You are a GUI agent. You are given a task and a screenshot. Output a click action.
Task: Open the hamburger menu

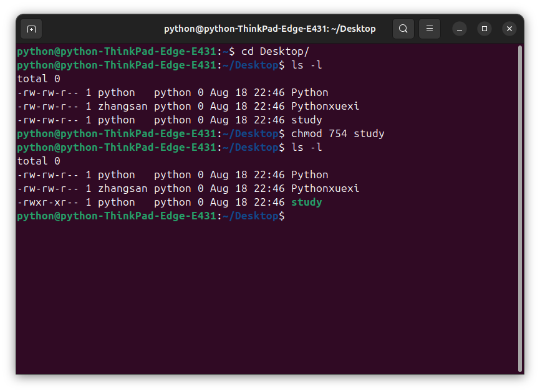(430, 29)
